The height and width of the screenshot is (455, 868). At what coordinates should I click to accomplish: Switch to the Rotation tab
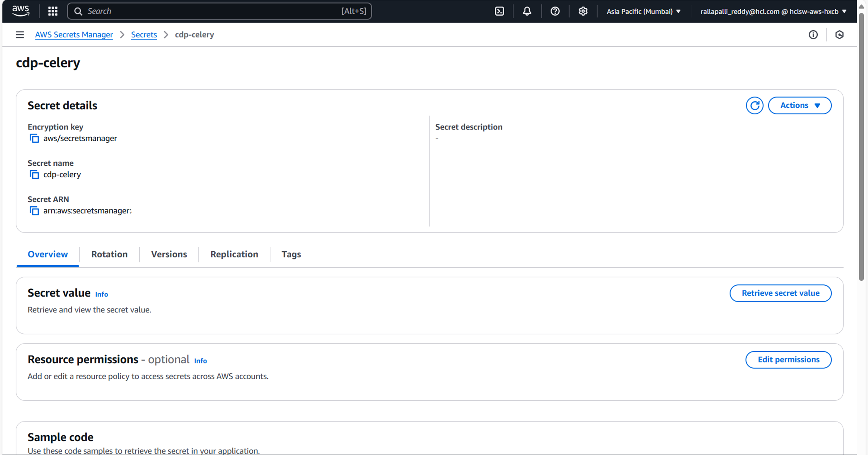click(x=109, y=254)
